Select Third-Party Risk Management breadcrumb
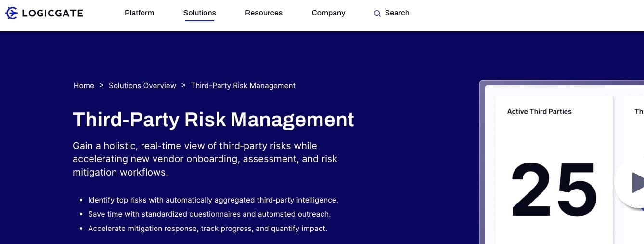Image resolution: width=644 pixels, height=244 pixels. (243, 85)
